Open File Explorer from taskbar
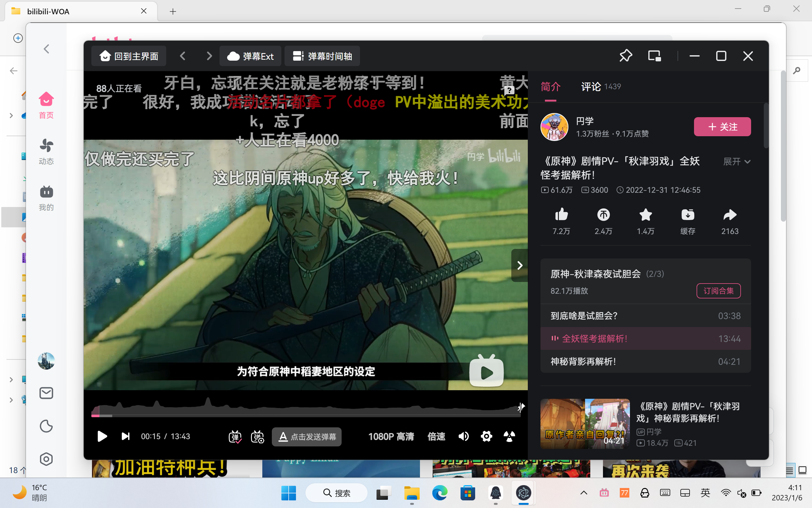Screen dimensions: 812x508 (x=412, y=493)
